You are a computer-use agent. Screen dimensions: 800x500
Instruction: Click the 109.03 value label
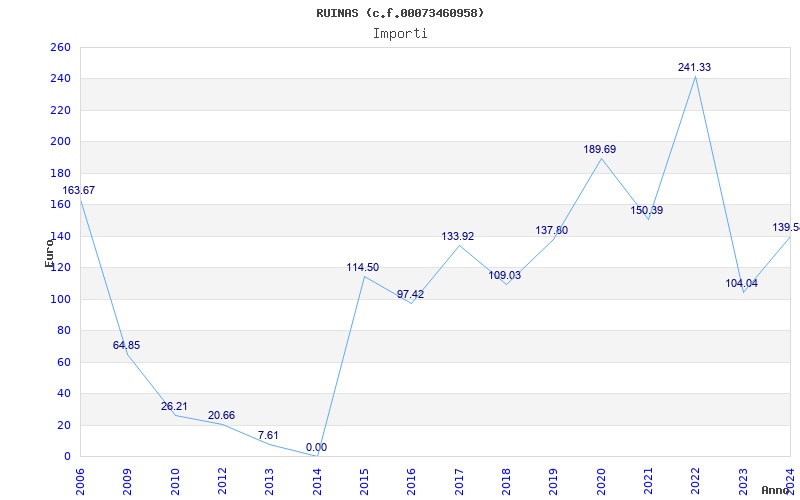pyautogui.click(x=505, y=276)
